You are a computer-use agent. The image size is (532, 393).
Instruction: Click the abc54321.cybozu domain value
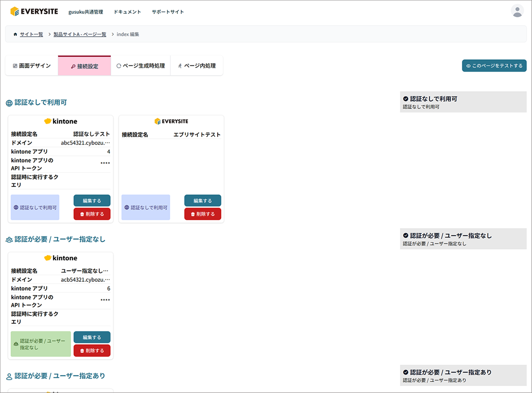pos(85,143)
